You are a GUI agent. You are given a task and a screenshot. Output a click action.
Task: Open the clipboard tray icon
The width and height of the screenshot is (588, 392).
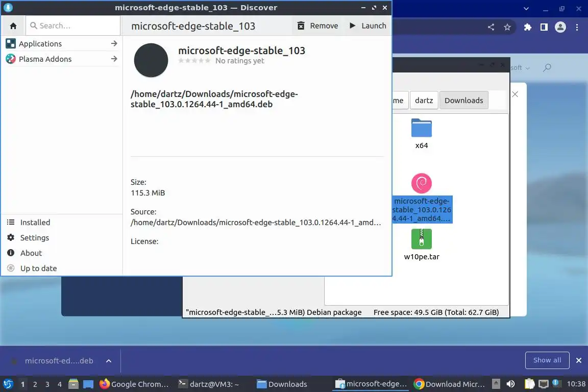coord(529,384)
